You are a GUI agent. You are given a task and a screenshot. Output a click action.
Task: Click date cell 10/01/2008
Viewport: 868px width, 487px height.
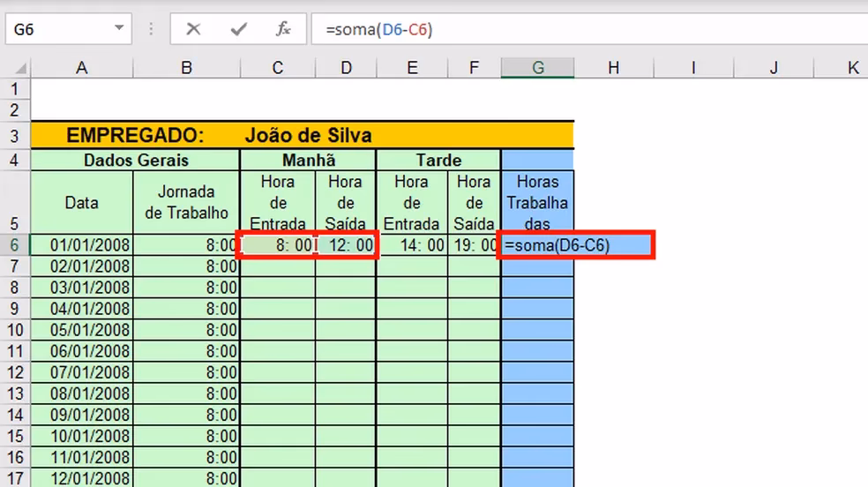(x=82, y=436)
